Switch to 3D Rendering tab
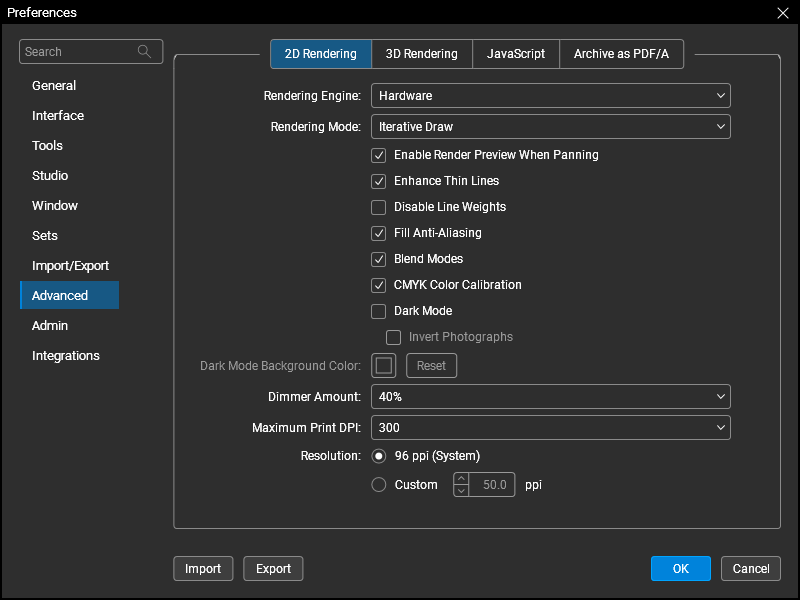800x600 pixels. coord(421,54)
